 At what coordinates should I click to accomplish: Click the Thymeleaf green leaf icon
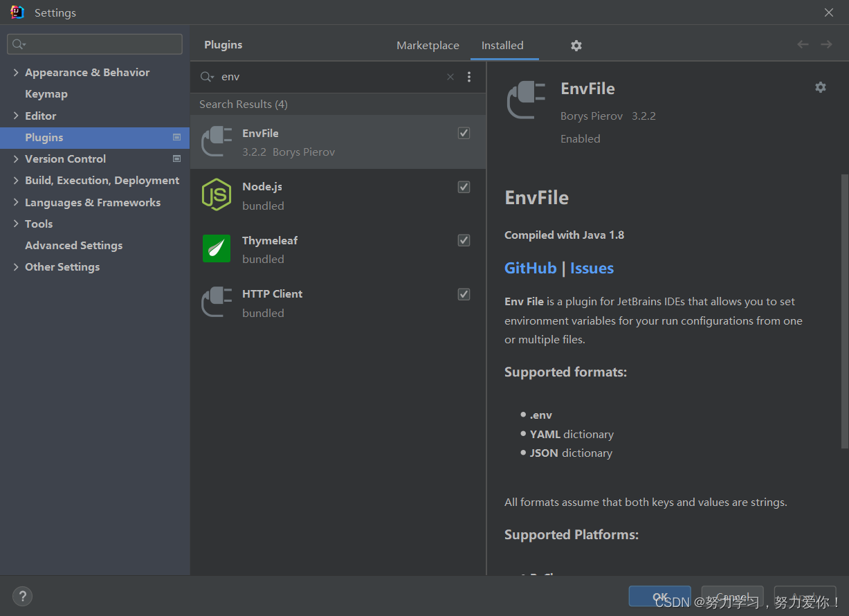click(217, 248)
